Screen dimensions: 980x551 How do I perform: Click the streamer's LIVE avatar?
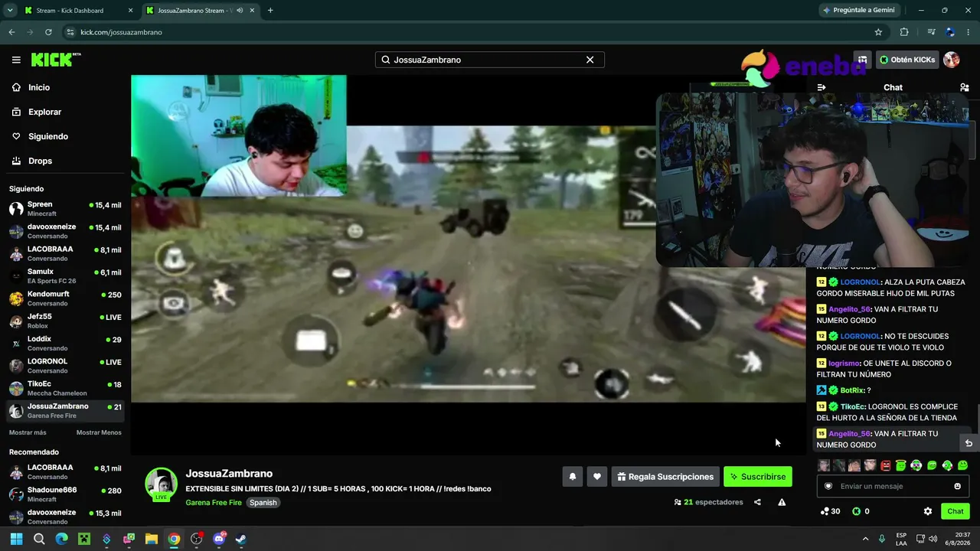tap(162, 484)
